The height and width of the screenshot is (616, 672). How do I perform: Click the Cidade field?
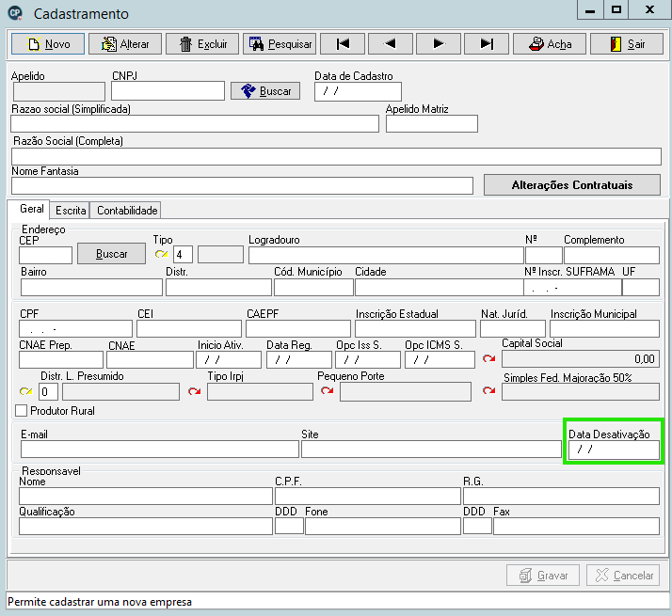(x=440, y=288)
